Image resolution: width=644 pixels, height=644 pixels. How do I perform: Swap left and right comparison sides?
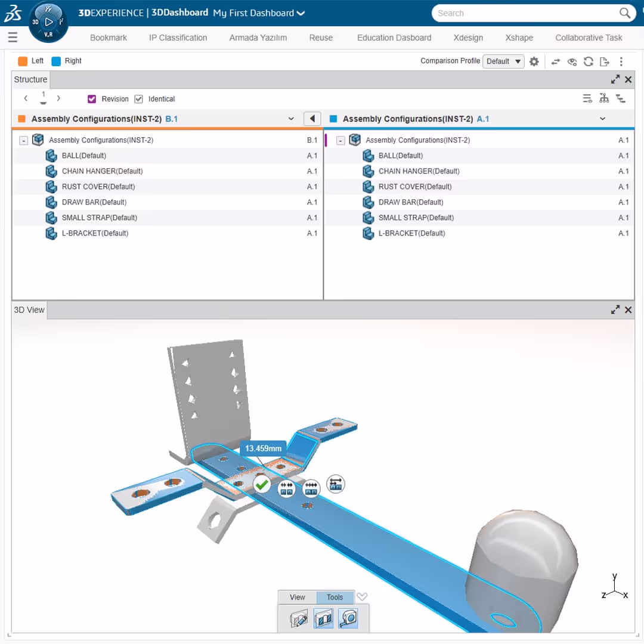(556, 61)
